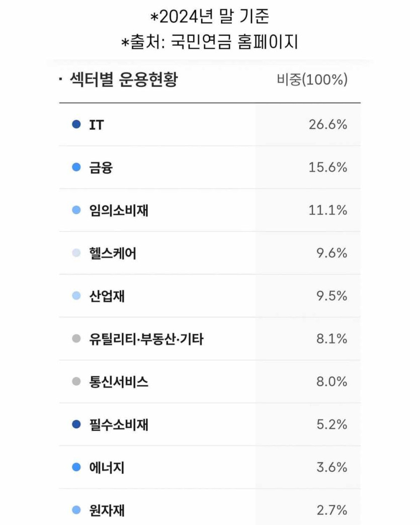Viewport: 420px width, 525px height.
Task: Click the dark blue dot beside IT
Action: 76,125
